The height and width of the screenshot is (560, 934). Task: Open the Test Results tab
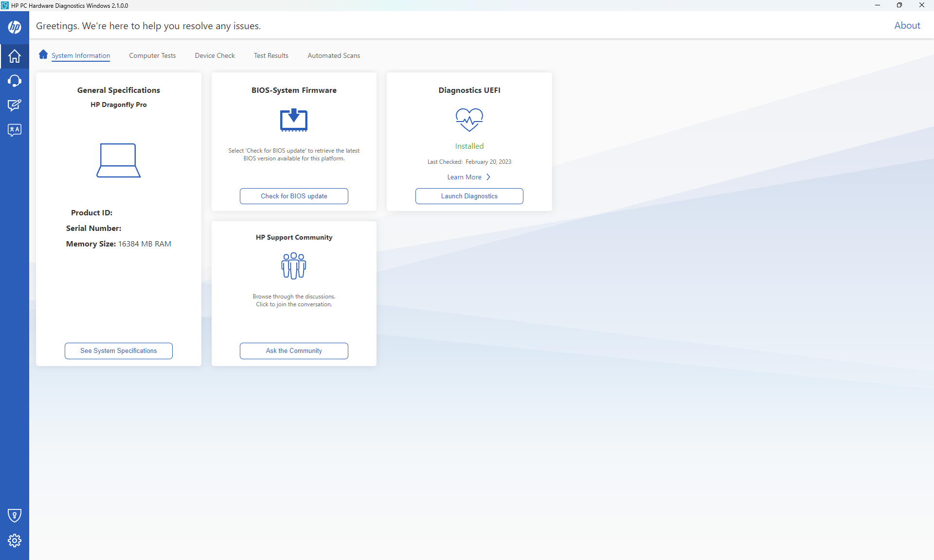point(271,55)
